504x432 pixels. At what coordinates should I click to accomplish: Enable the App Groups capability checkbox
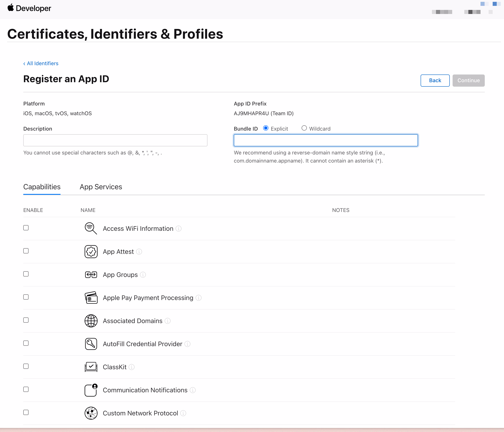pyautogui.click(x=26, y=274)
